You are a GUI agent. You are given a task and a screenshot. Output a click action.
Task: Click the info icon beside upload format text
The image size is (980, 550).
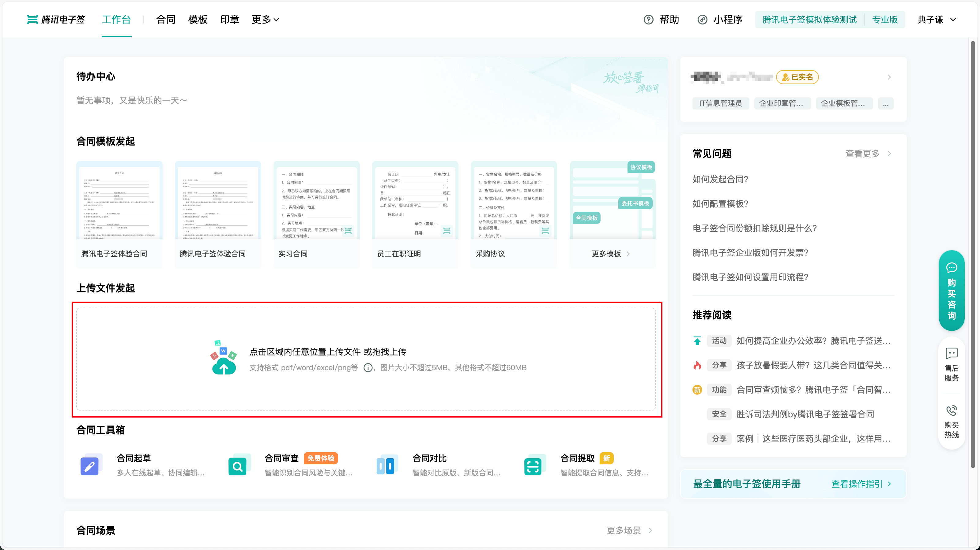[368, 368]
